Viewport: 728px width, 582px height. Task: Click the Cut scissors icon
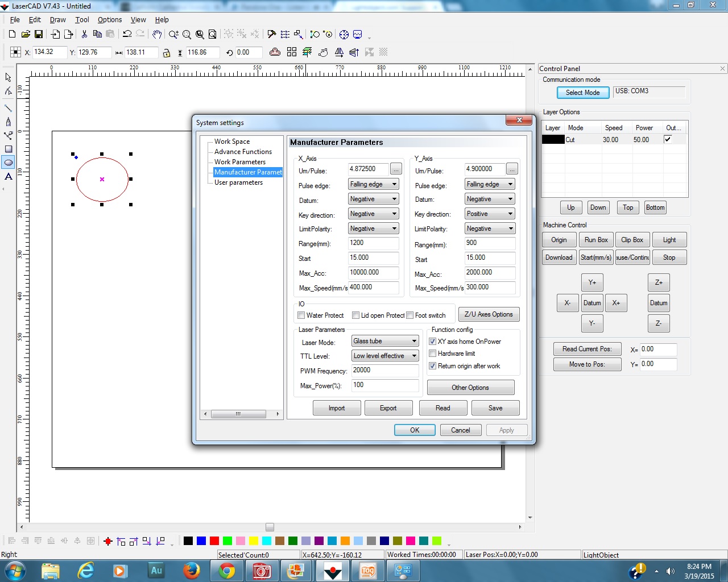(84, 34)
